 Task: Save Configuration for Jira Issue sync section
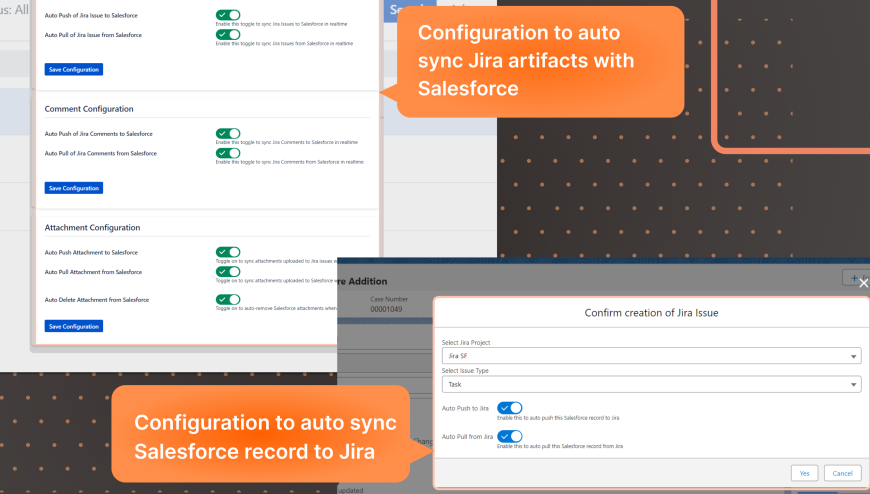tap(74, 69)
